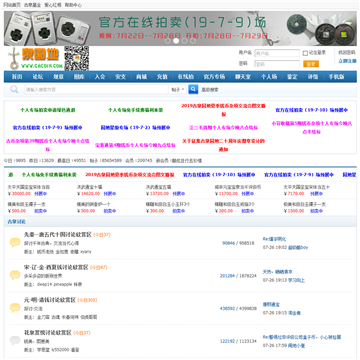Screen dimensions: 360x360
Task: Open the 帖子 search type dropdown
Action: pos(178,89)
